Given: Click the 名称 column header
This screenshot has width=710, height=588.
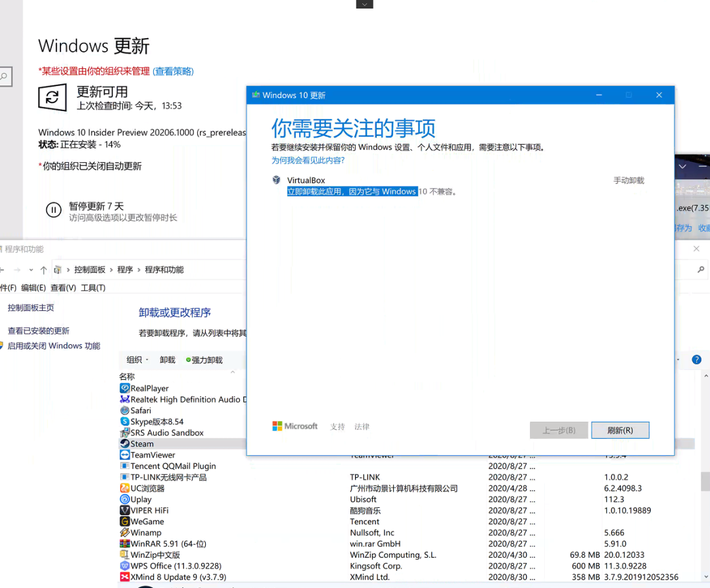Looking at the screenshot, I should pyautogui.click(x=127, y=376).
